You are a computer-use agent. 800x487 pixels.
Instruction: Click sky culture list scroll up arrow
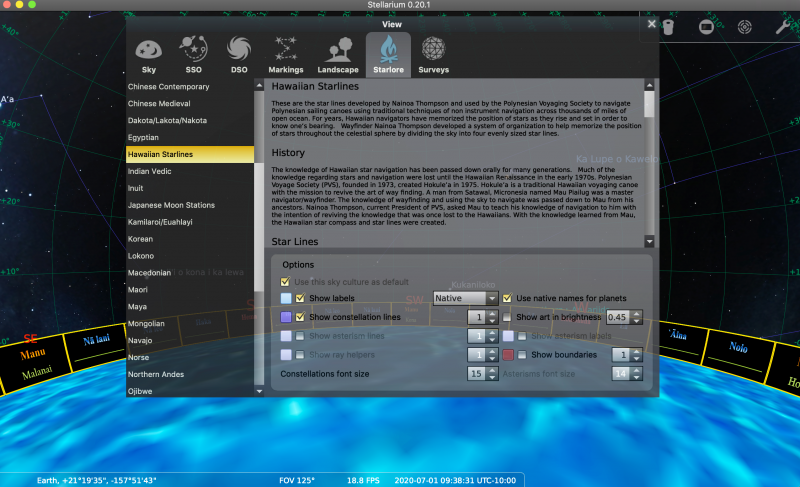pyautogui.click(x=259, y=85)
